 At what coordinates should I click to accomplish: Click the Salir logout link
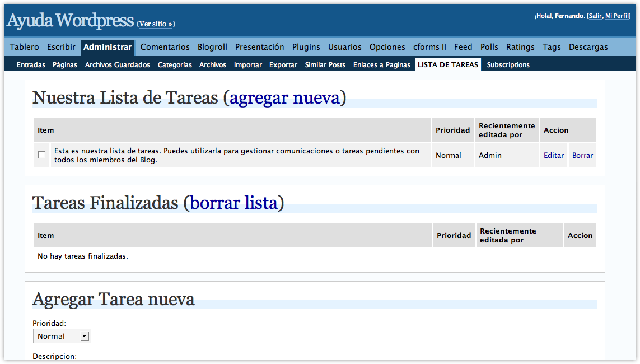click(595, 16)
